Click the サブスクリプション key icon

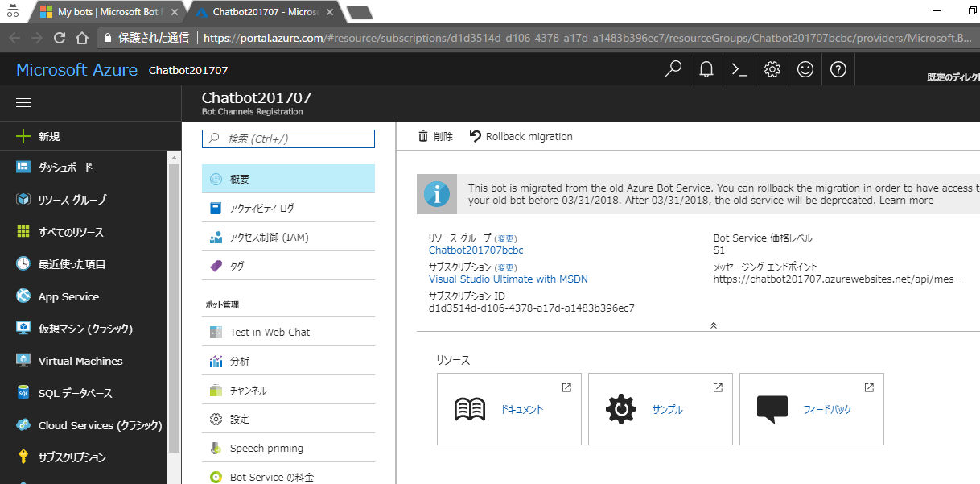click(23, 457)
